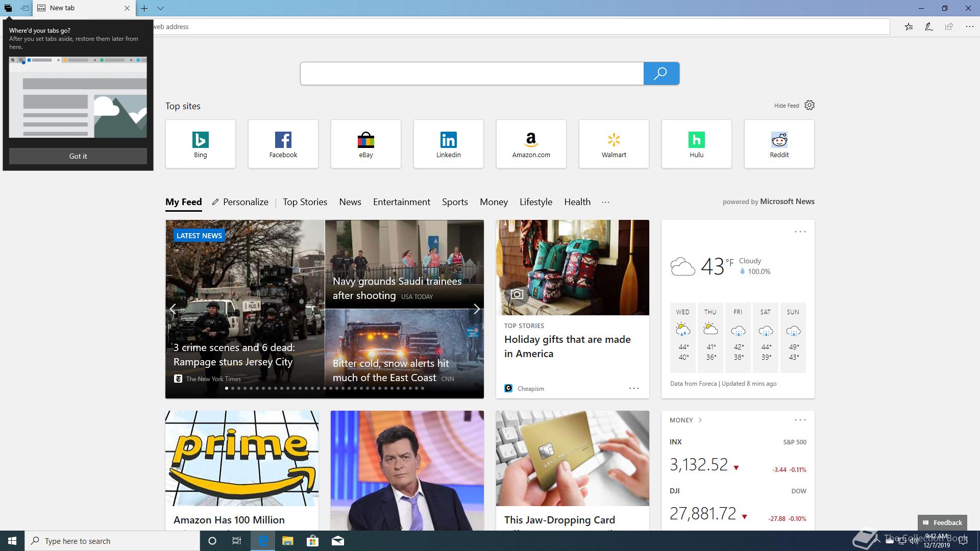Open weather card options ellipsis

click(x=800, y=232)
